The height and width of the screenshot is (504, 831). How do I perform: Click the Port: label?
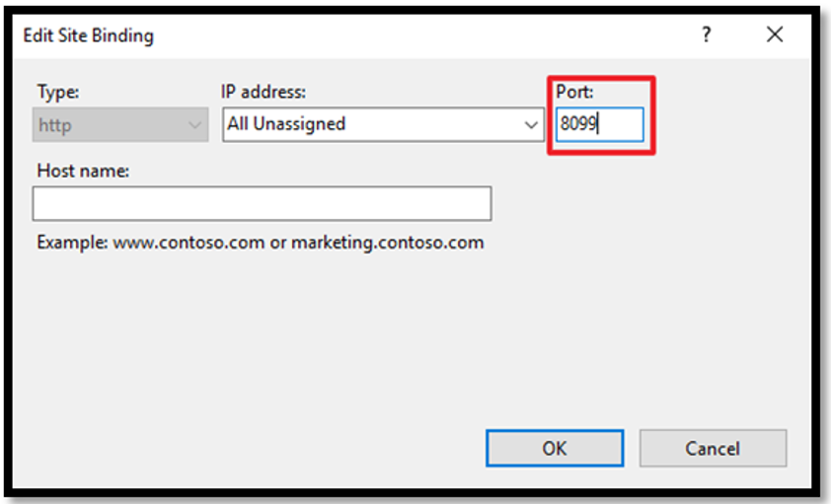click(574, 92)
